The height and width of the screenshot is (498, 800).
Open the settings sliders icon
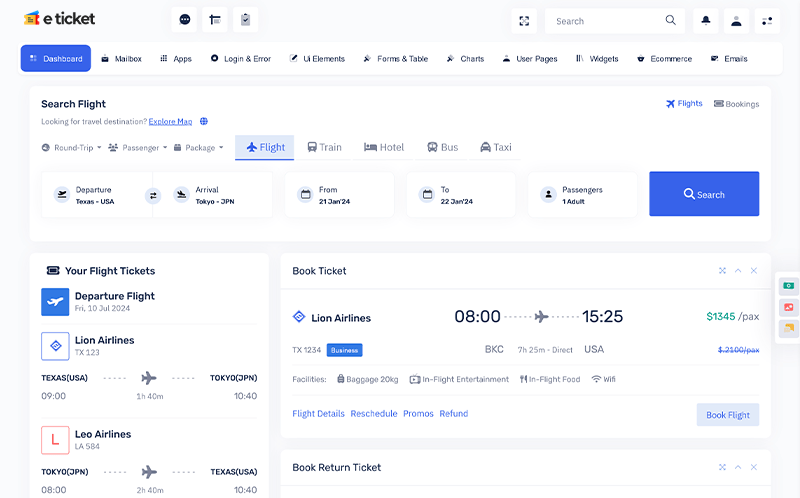pos(767,21)
